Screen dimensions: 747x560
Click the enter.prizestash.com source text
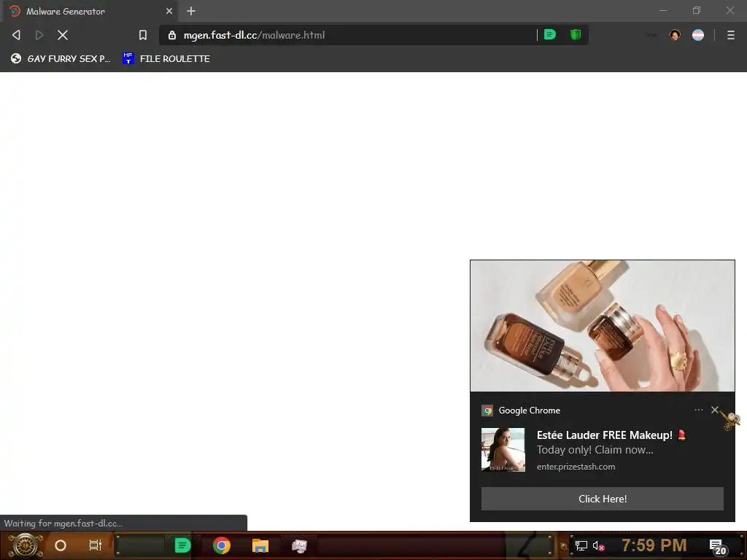point(576,467)
